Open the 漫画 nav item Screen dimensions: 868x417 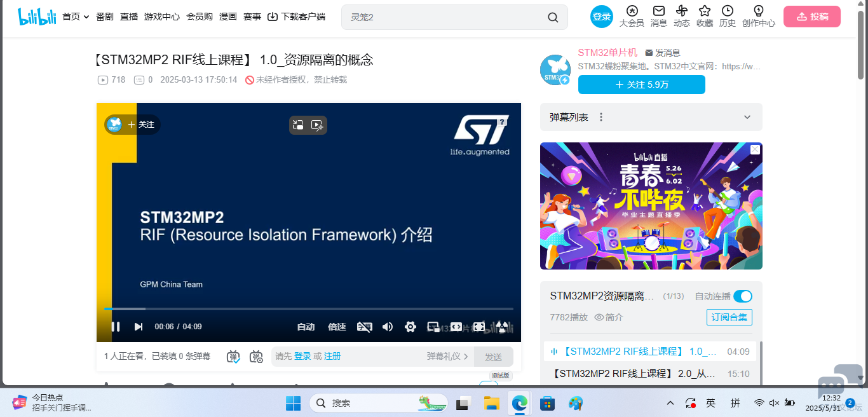228,17
